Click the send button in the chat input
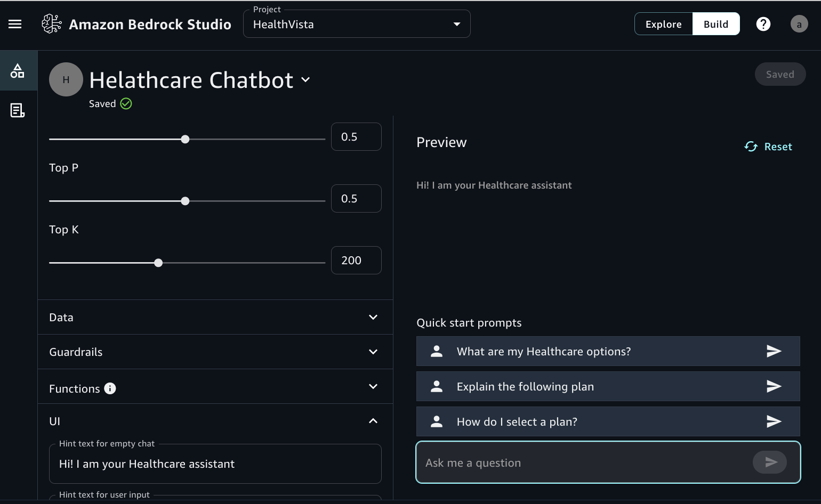Screen dimensions: 821x504 tap(770, 462)
